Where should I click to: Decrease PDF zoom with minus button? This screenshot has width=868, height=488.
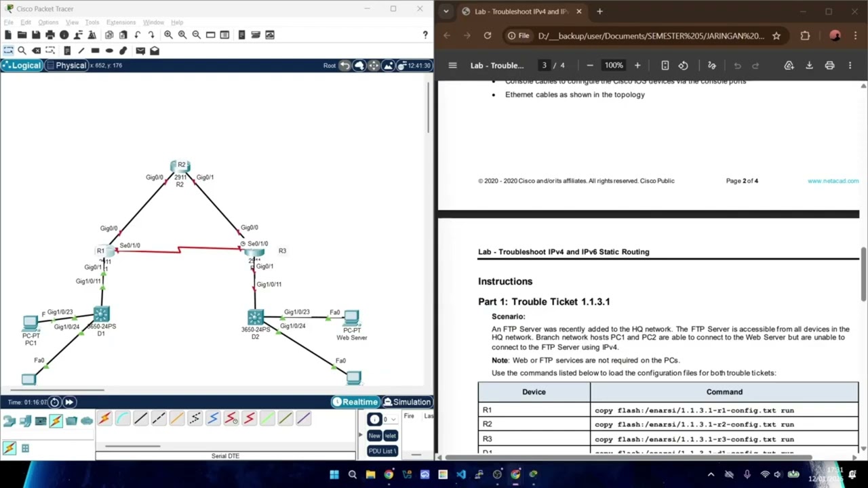590,66
